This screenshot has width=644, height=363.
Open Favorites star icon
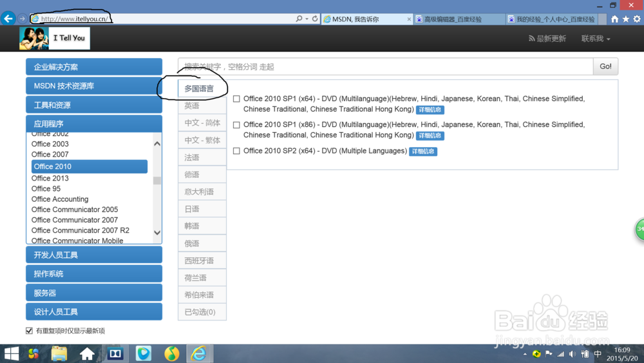point(625,19)
